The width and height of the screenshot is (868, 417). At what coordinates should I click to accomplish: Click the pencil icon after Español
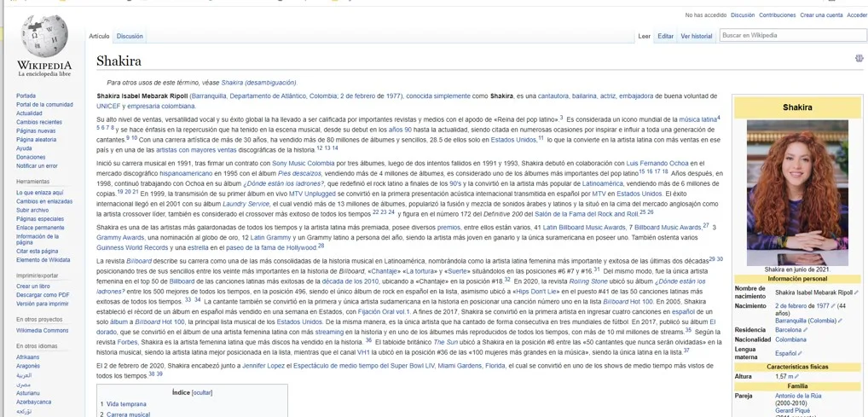tap(800, 353)
